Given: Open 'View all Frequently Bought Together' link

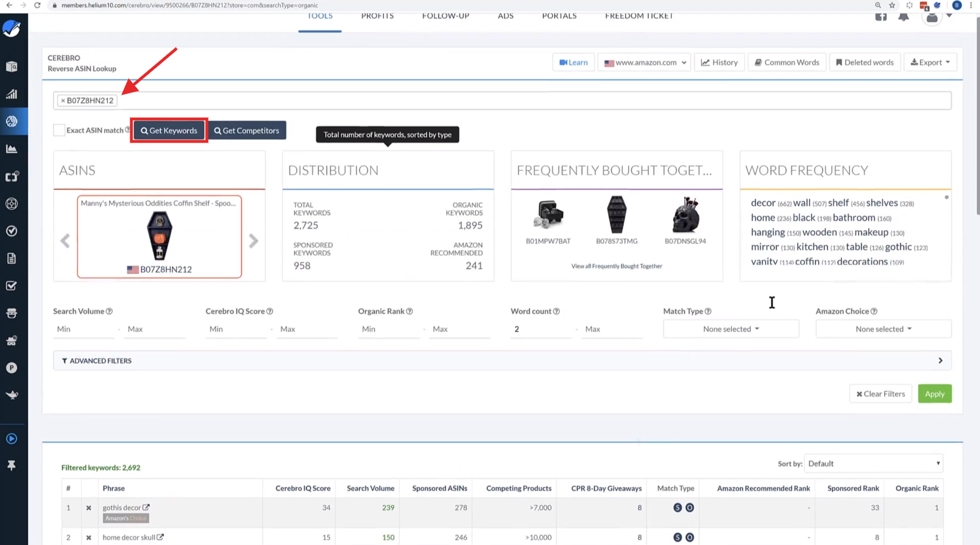Looking at the screenshot, I should (x=616, y=266).
